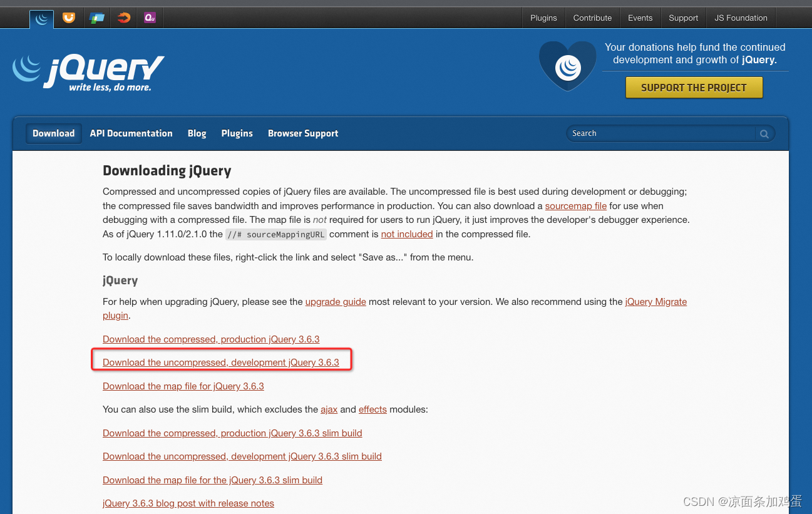Open Support in the top bar
The width and height of the screenshot is (812, 514).
(x=683, y=18)
